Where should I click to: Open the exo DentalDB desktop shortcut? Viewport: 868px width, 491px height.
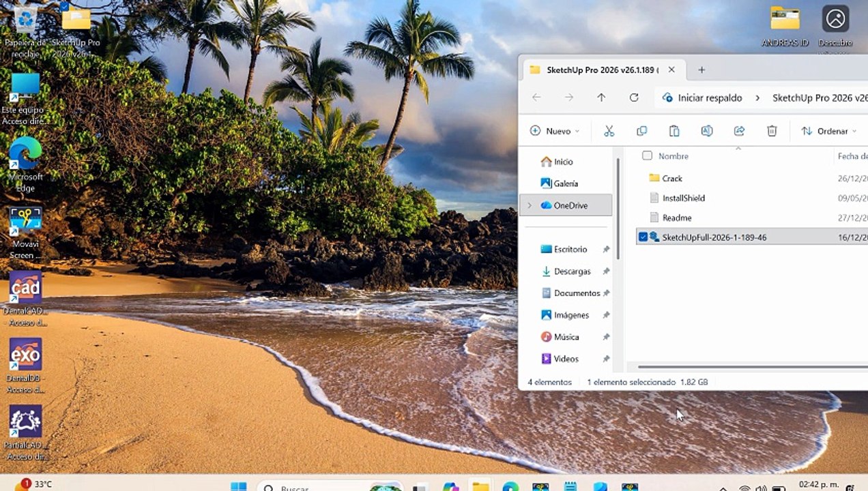[x=25, y=366]
